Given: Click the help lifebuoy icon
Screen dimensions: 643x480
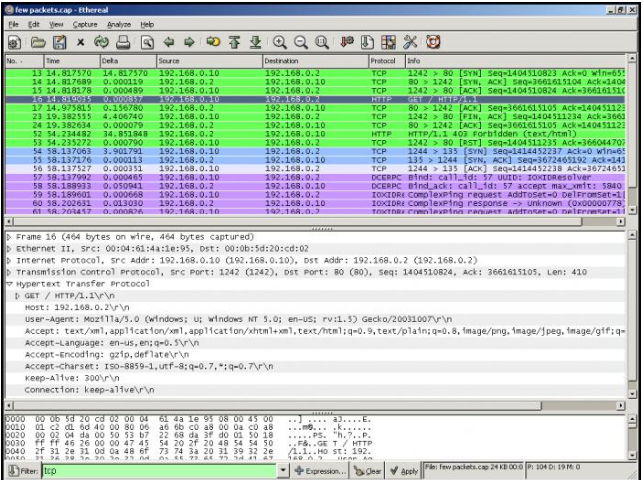Looking at the screenshot, I should coord(433,42).
